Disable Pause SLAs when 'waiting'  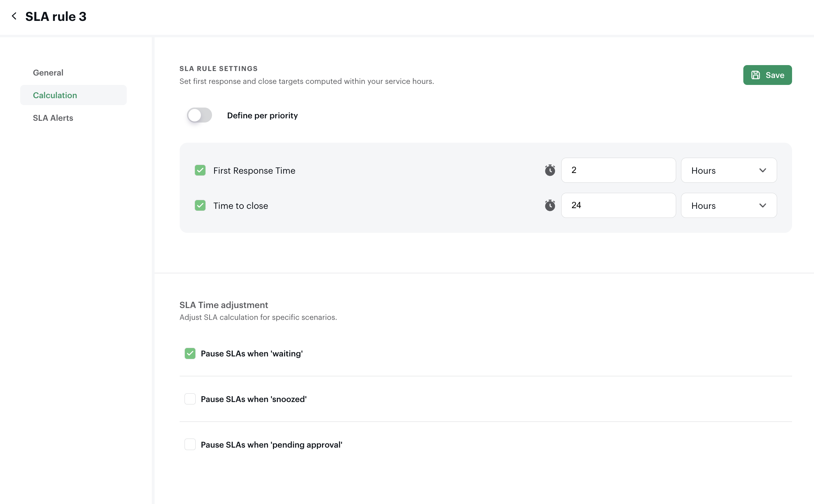coord(190,353)
